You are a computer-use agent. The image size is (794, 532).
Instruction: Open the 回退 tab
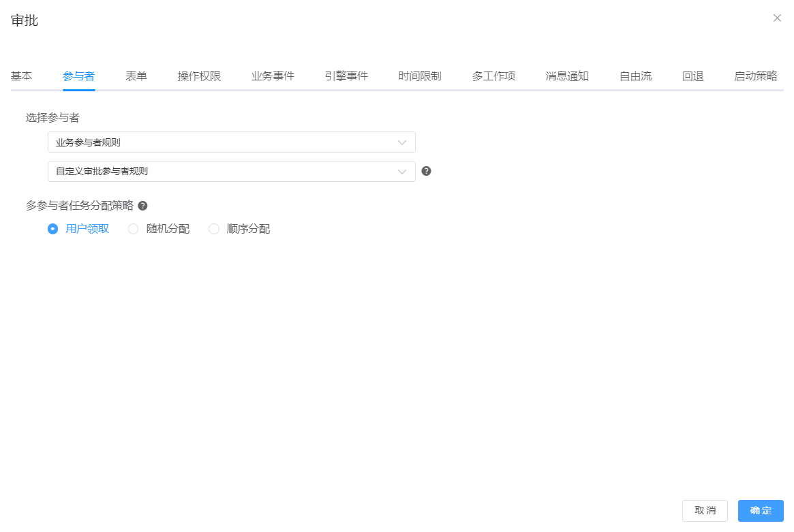pos(692,76)
